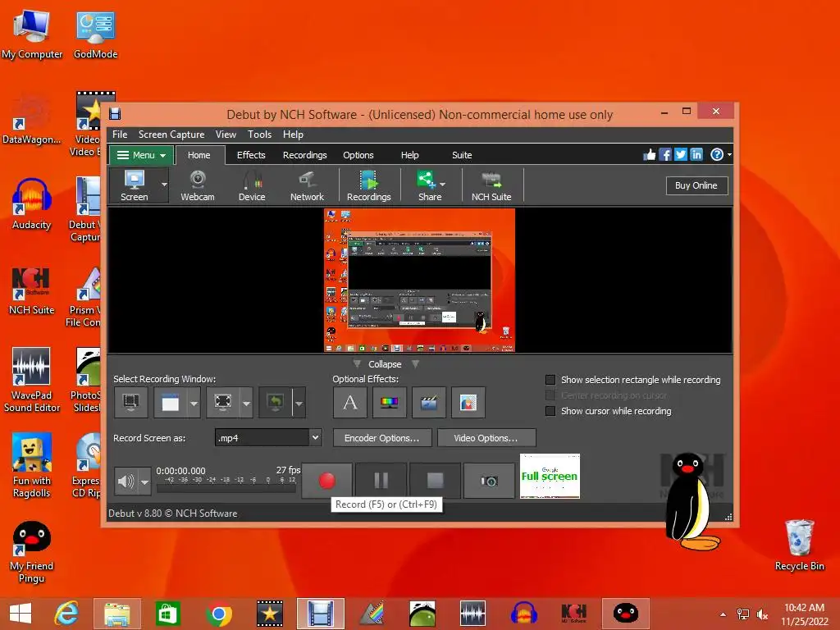
Task: Open color adjustments effect icon
Action: pyautogui.click(x=389, y=402)
